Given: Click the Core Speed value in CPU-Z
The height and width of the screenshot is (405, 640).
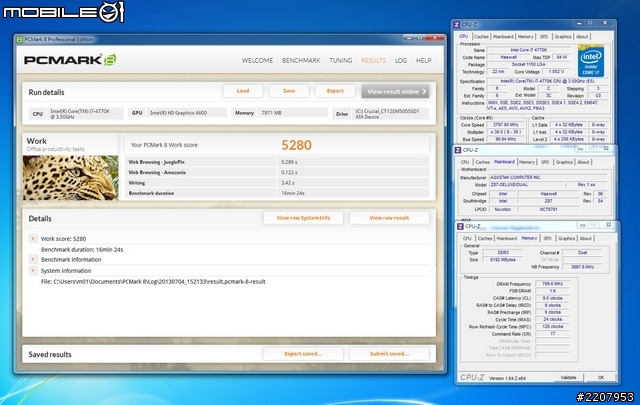Looking at the screenshot, I should click(505, 125).
